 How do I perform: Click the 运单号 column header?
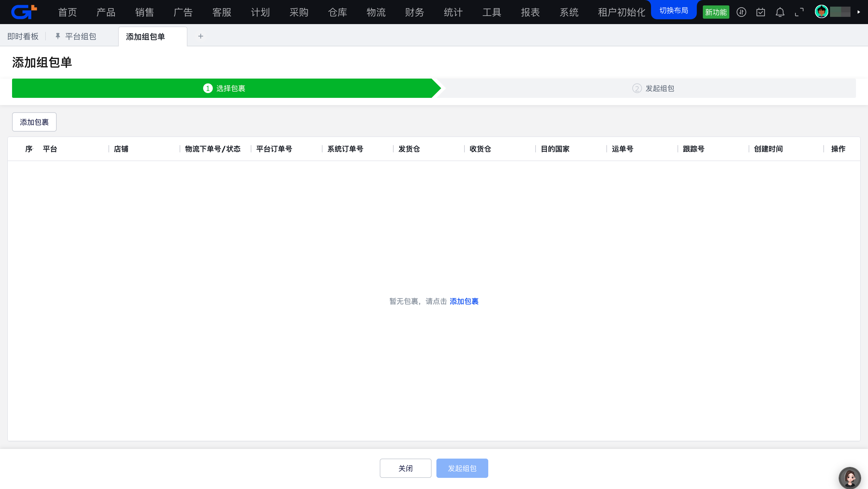pyautogui.click(x=622, y=149)
